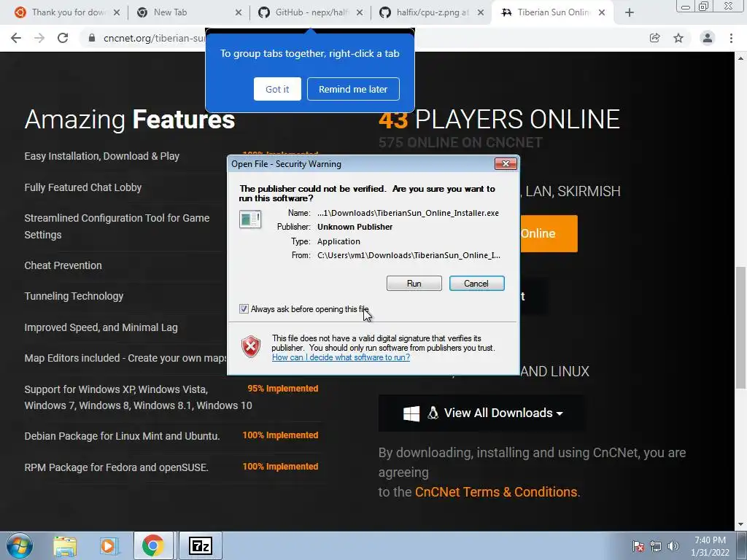Close the Security Warning dialog with X
The height and width of the screenshot is (560, 747).
click(506, 164)
